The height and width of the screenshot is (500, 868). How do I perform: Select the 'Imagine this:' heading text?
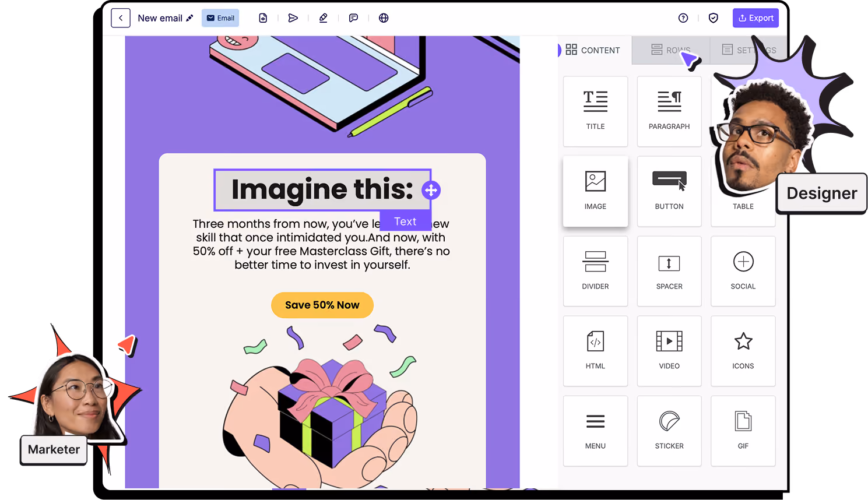click(322, 189)
